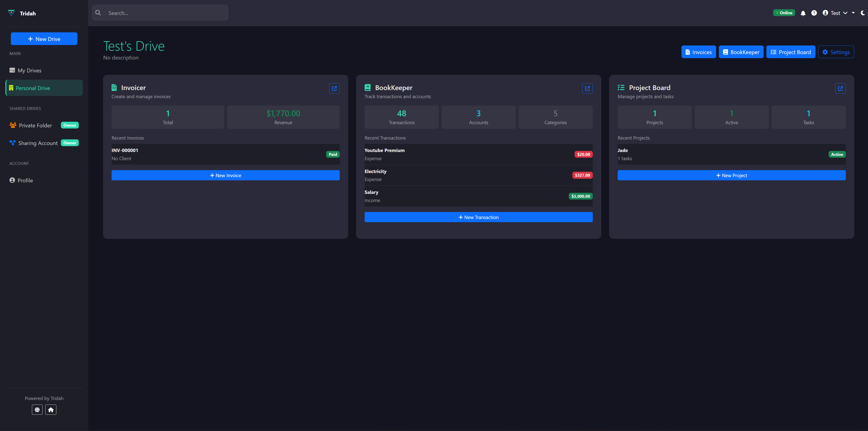
Task: Click the home icon in the sidebar footer
Action: pos(51,410)
